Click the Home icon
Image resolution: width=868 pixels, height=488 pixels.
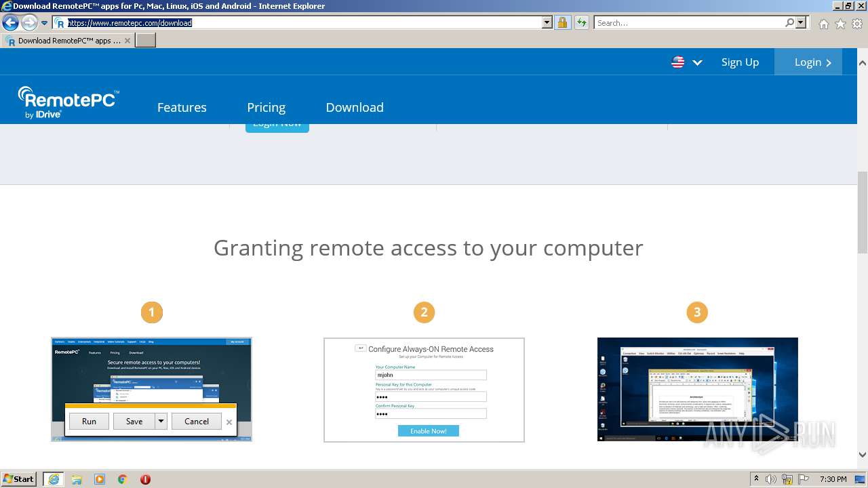coord(823,24)
